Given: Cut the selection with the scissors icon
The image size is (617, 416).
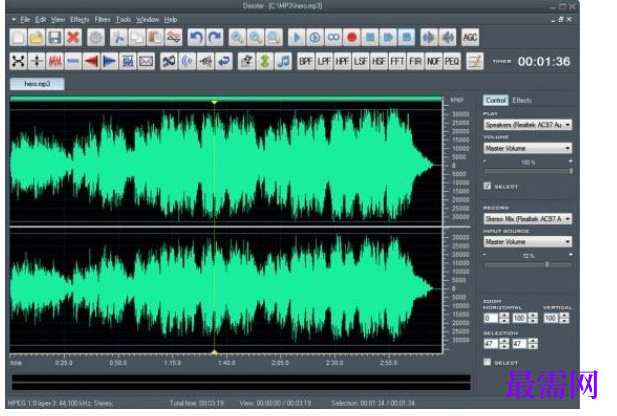Looking at the screenshot, I should pyautogui.click(x=118, y=37).
